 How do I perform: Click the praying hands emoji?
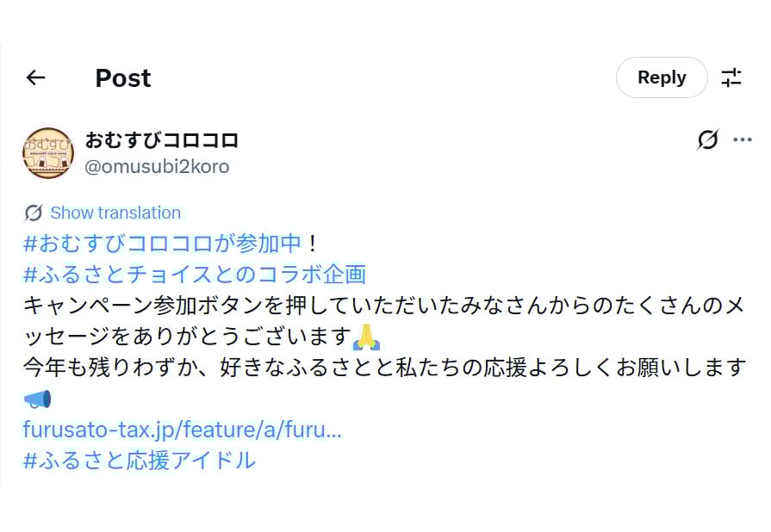click(367, 337)
